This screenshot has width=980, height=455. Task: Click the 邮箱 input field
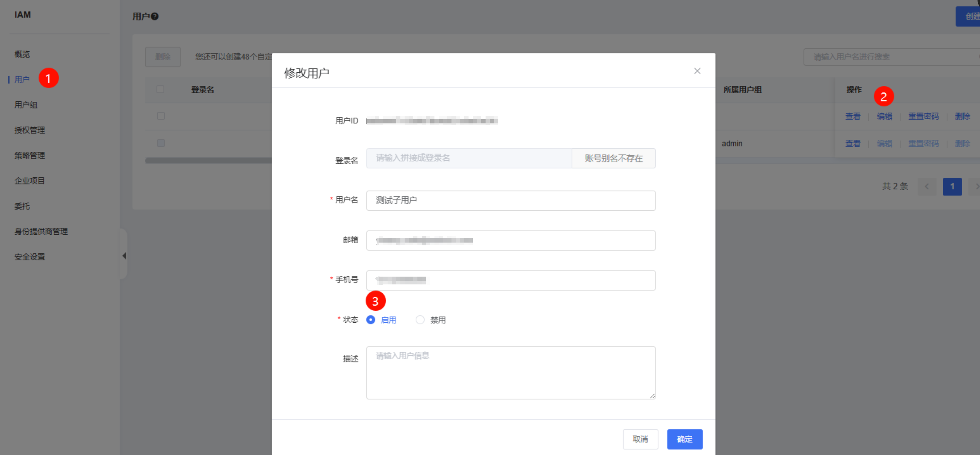point(511,240)
